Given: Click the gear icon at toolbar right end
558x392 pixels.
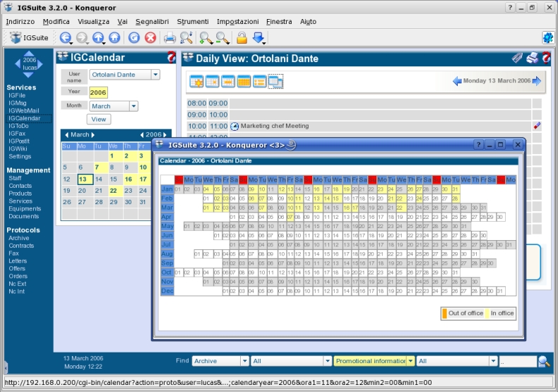Looking at the screenshot, I should pyautogui.click(x=547, y=37).
